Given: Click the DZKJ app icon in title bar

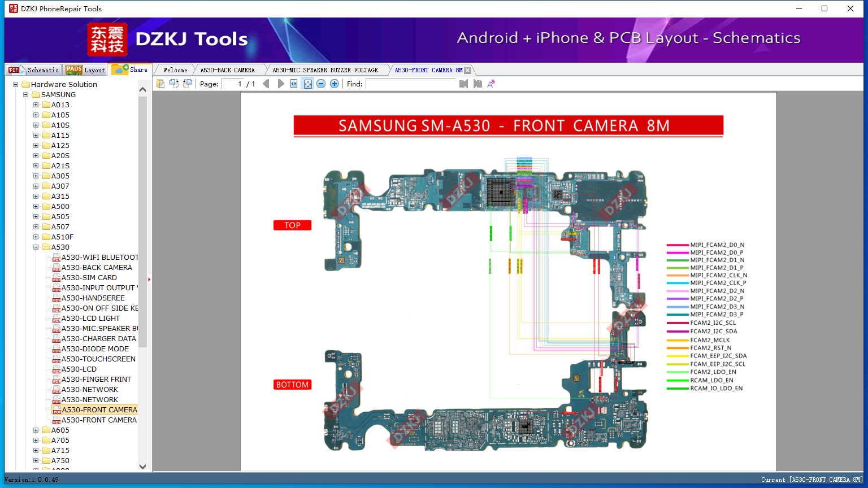Looking at the screenshot, I should click(x=14, y=8).
